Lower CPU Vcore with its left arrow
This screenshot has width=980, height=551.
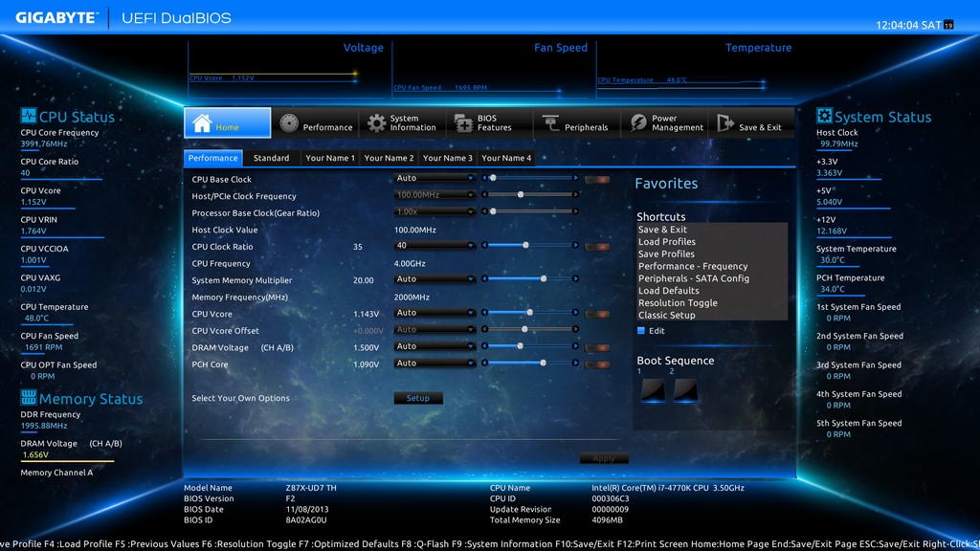coord(484,313)
